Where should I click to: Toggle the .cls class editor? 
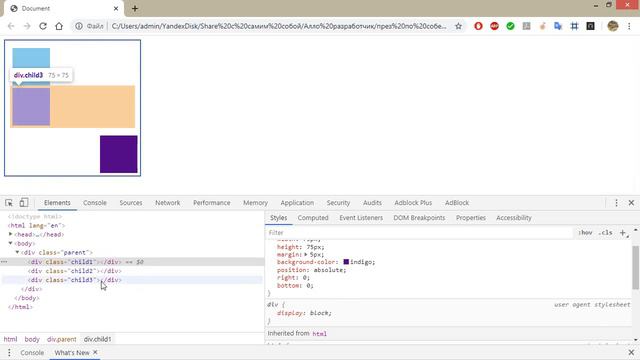[605, 233]
